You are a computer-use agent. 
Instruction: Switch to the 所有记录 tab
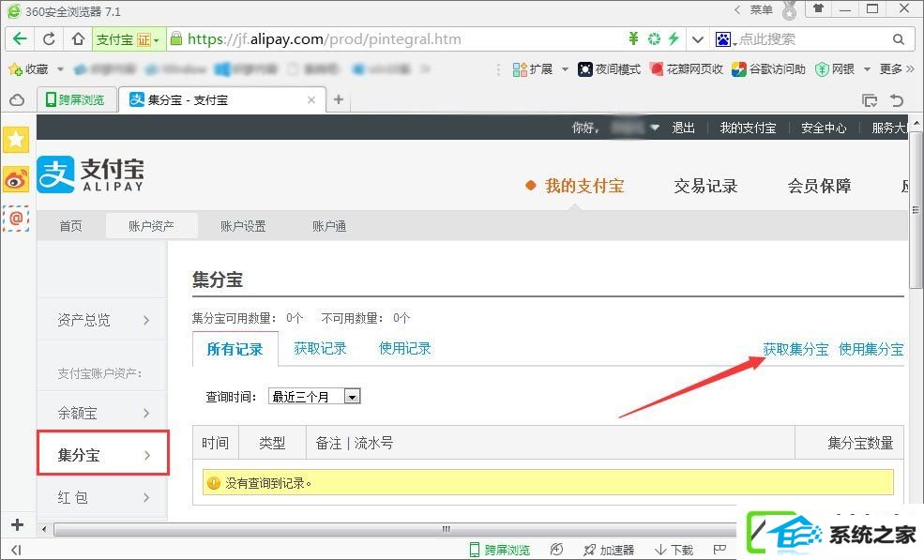(x=235, y=349)
